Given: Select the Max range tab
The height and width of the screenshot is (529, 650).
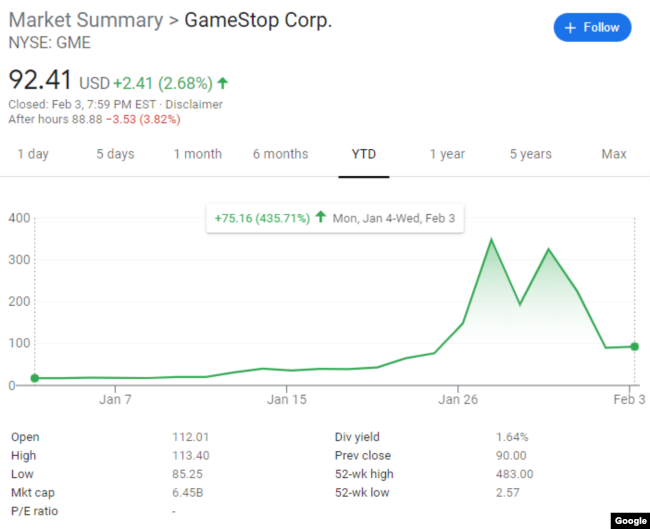Looking at the screenshot, I should pyautogui.click(x=614, y=154).
